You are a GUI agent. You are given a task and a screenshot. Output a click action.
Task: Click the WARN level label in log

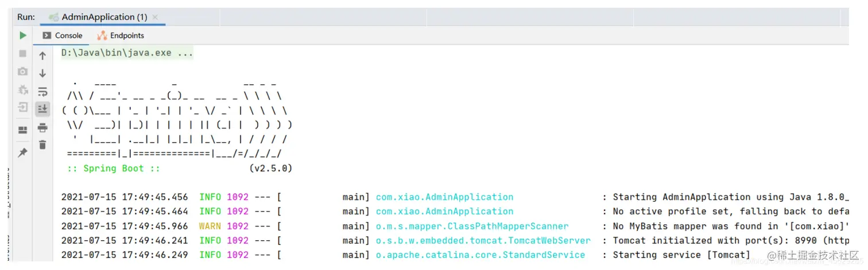coord(210,226)
